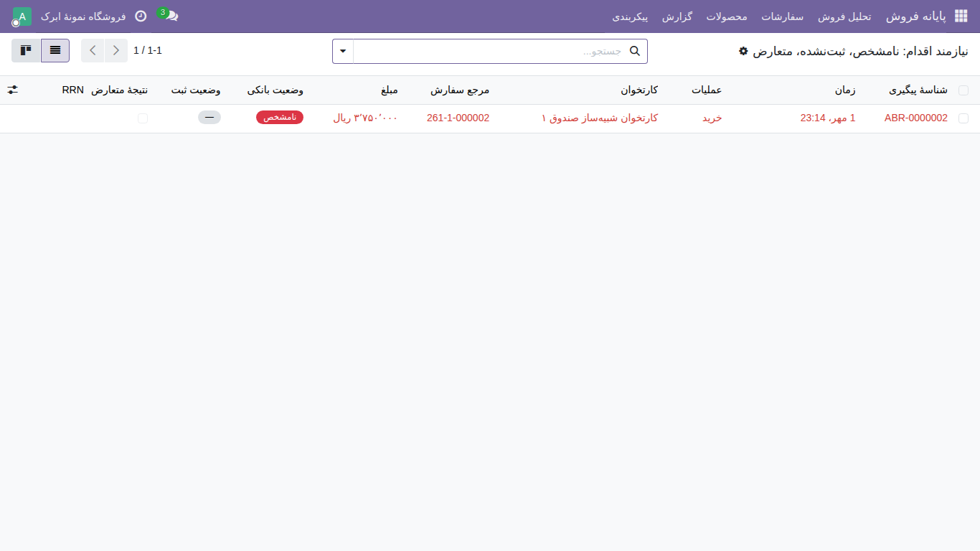Click the user avatar A icon
The height and width of the screenshot is (551, 980).
[22, 17]
